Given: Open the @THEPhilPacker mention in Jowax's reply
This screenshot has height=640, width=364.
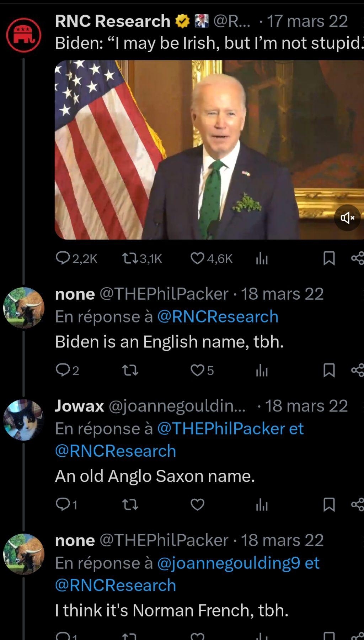Looking at the screenshot, I should click(x=221, y=429).
